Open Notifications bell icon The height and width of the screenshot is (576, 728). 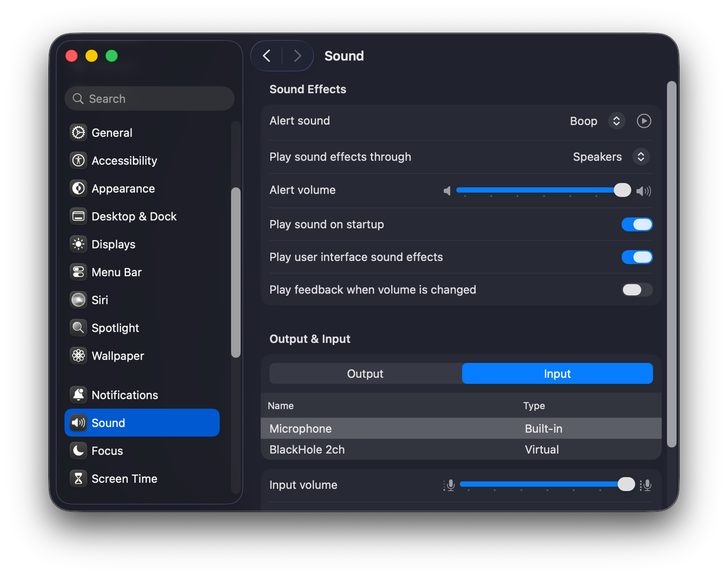coord(78,395)
